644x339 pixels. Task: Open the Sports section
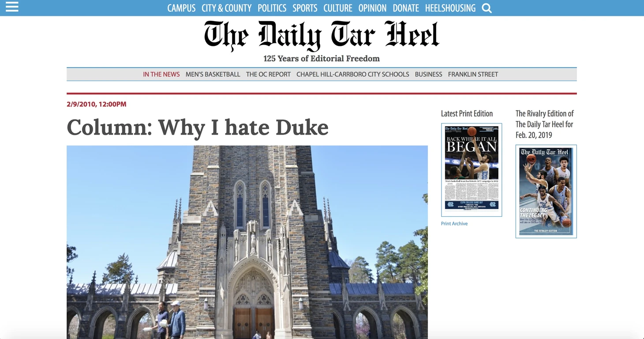(305, 8)
